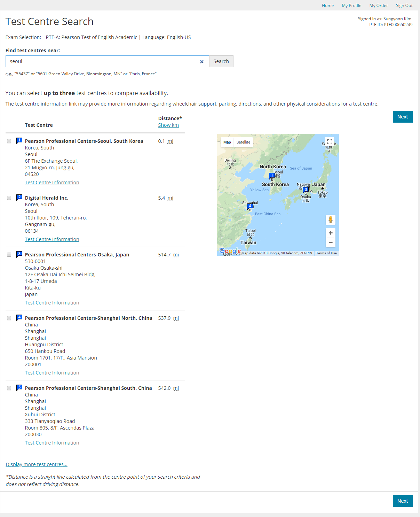The width and height of the screenshot is (420, 517).
Task: Click map marker 1 in Seoul
Action: [x=272, y=176]
